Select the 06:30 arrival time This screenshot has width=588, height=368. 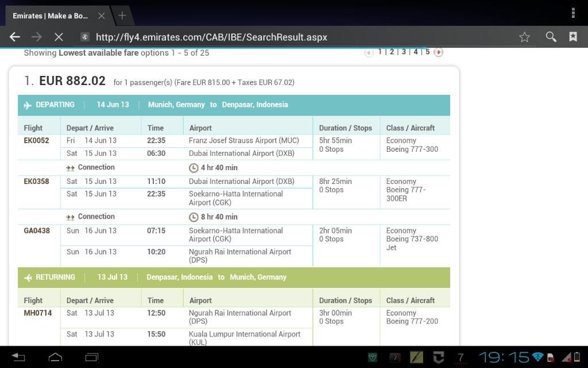156,153
